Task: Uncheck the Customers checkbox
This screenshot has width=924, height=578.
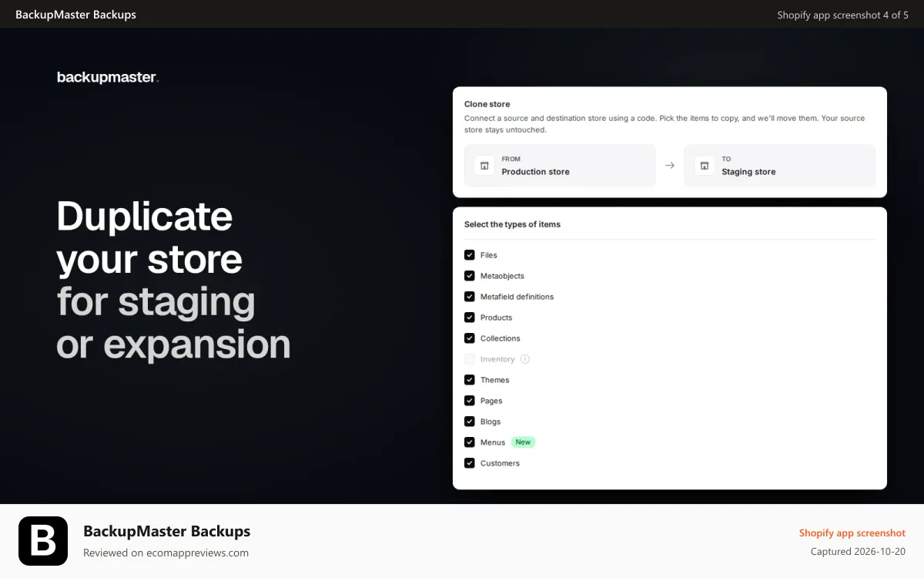Action: point(470,463)
